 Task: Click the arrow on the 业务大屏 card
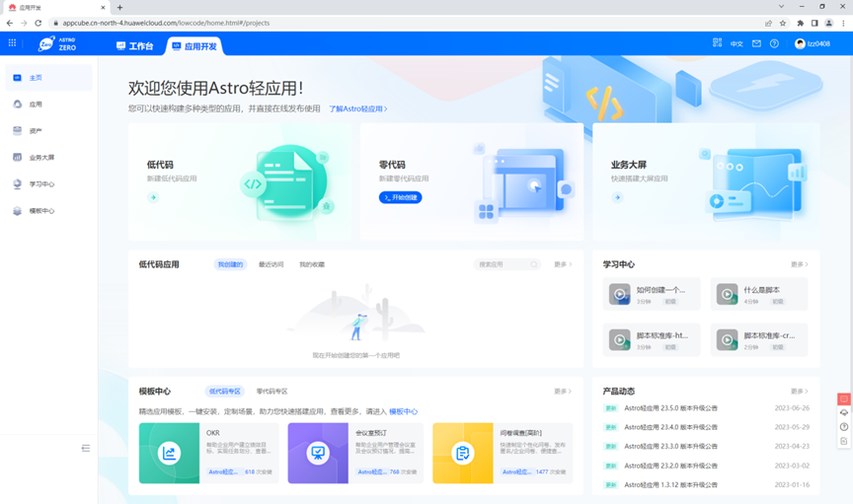617,197
